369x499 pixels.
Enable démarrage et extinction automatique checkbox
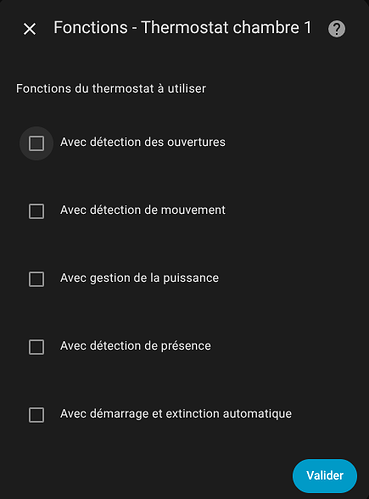36,415
